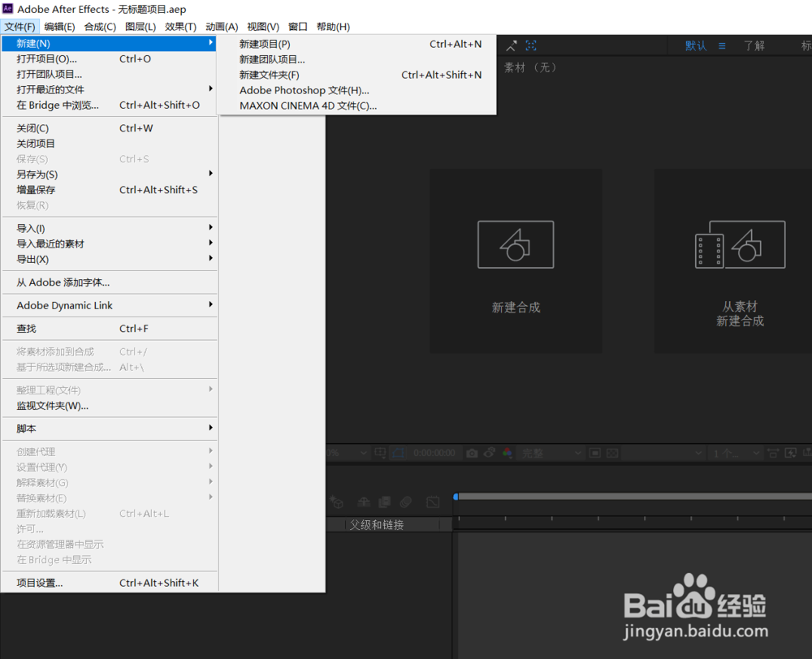Image resolution: width=812 pixels, height=659 pixels.
Task: Expand the 导入(I) submenu
Action: [109, 228]
